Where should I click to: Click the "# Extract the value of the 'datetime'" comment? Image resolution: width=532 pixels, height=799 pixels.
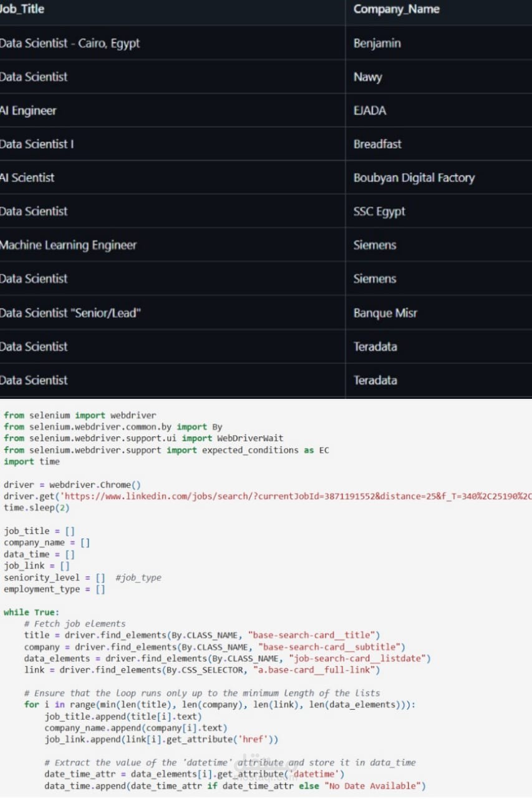[x=230, y=762]
